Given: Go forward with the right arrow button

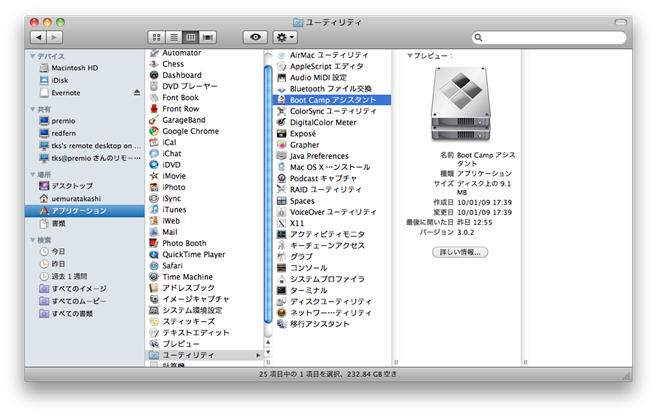Looking at the screenshot, I should (54, 37).
